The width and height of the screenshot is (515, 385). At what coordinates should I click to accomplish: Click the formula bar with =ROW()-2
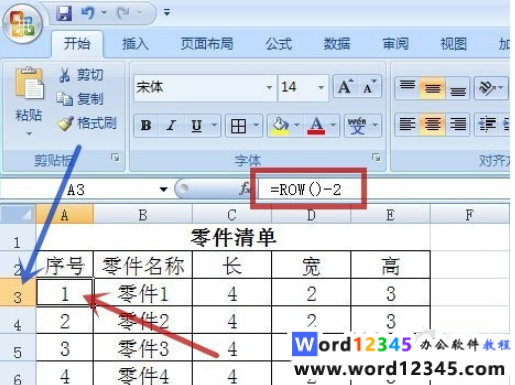click(x=383, y=190)
